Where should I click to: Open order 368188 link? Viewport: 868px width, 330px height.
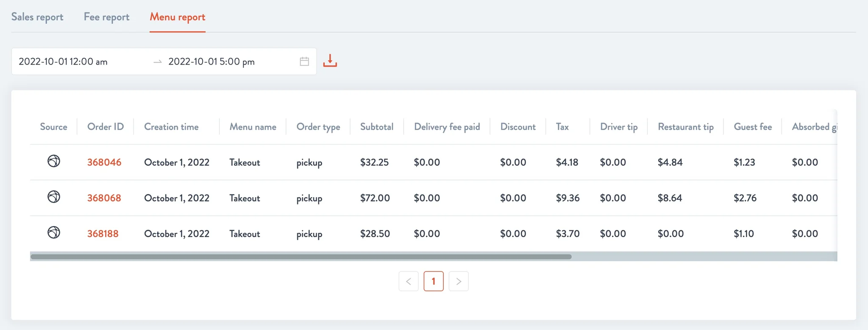(x=103, y=234)
